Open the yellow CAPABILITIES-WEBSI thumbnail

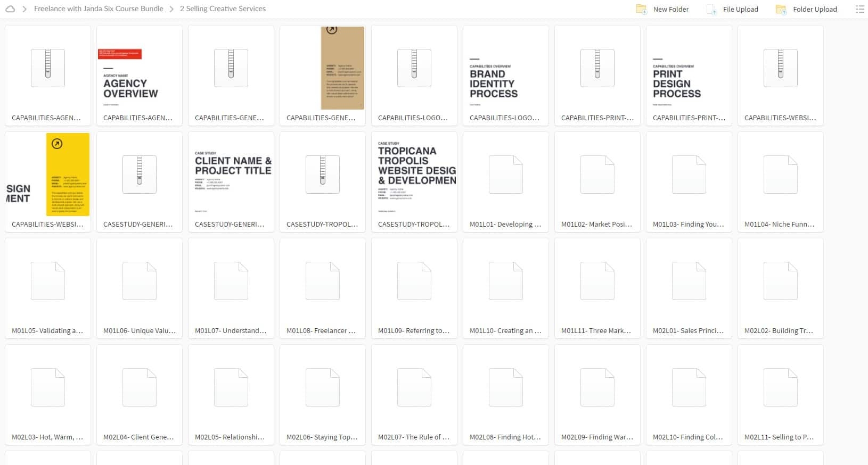tap(48, 175)
